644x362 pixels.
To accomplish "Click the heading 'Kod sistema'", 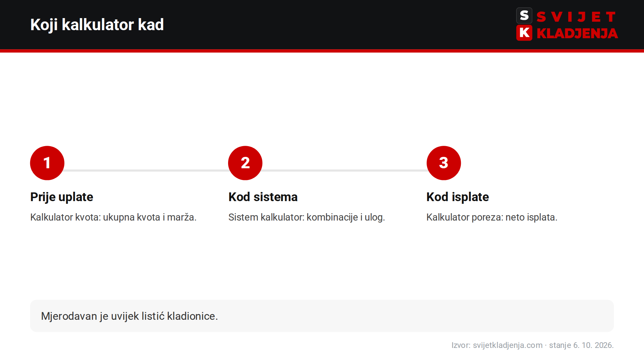I will coord(263,197).
